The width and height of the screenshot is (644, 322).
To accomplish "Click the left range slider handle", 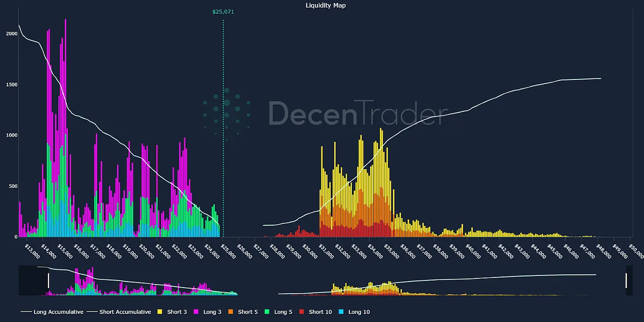I will [49, 280].
